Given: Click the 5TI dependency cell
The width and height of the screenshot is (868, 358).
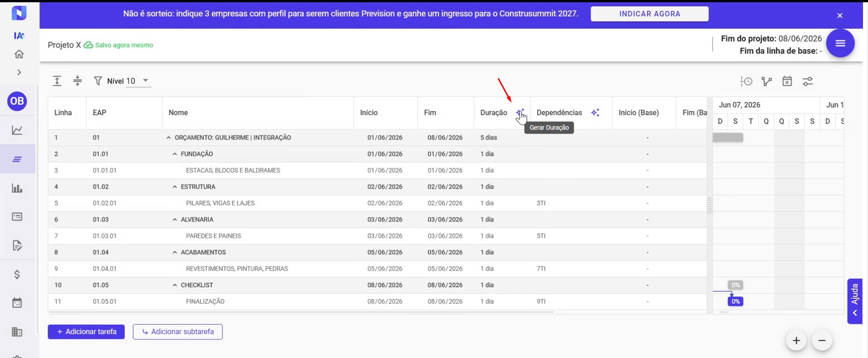Looking at the screenshot, I should point(541,236).
